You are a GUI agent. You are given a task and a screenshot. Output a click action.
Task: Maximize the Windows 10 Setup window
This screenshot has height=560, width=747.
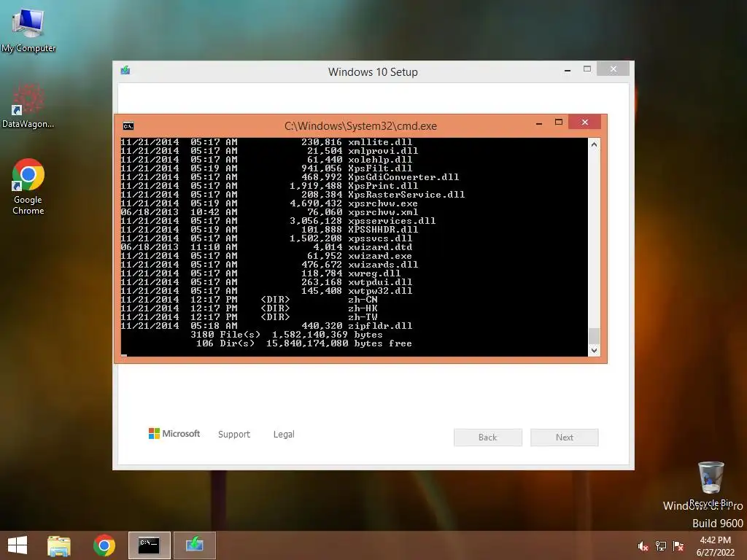point(587,69)
